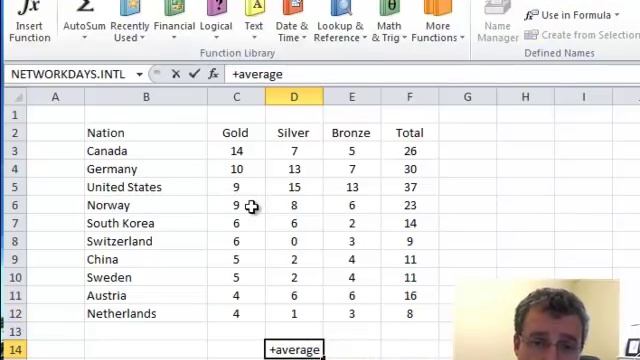Select row 13 header

(x=15, y=331)
